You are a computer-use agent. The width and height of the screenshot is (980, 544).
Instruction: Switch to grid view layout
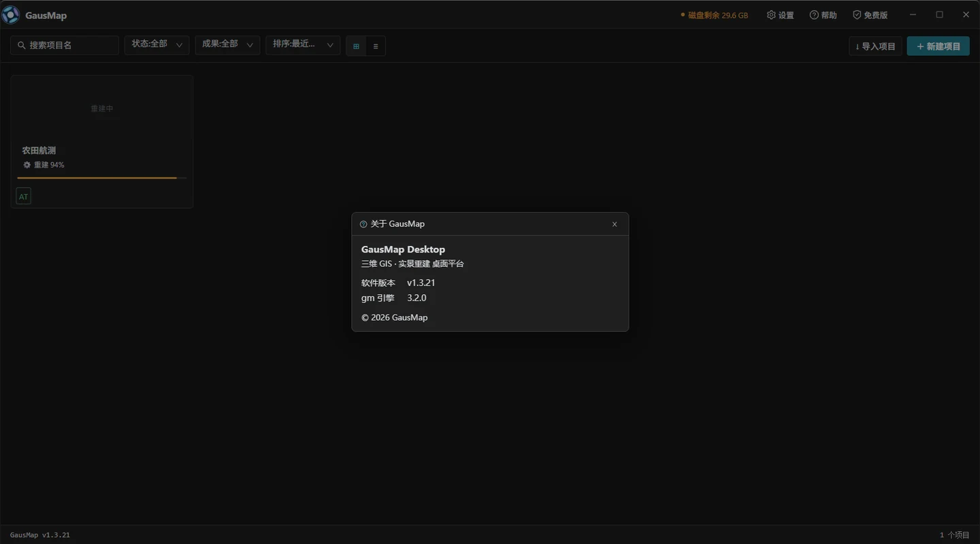pyautogui.click(x=356, y=46)
